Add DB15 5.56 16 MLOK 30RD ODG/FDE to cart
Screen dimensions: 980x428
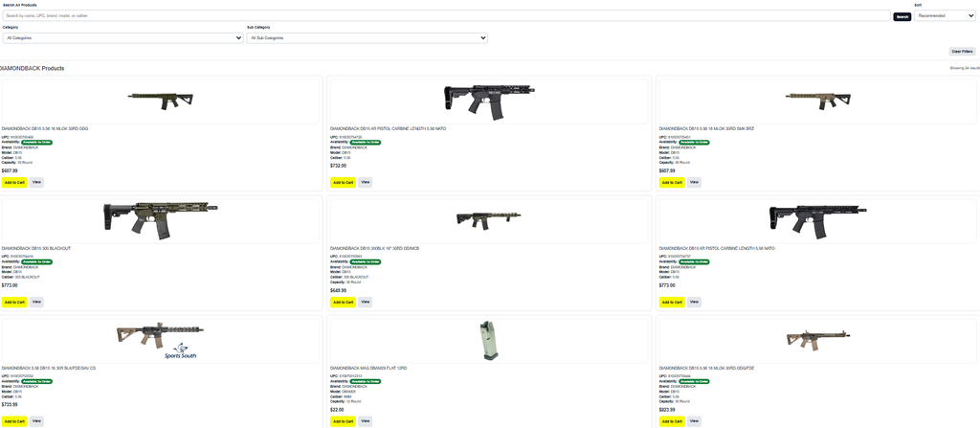(672, 421)
